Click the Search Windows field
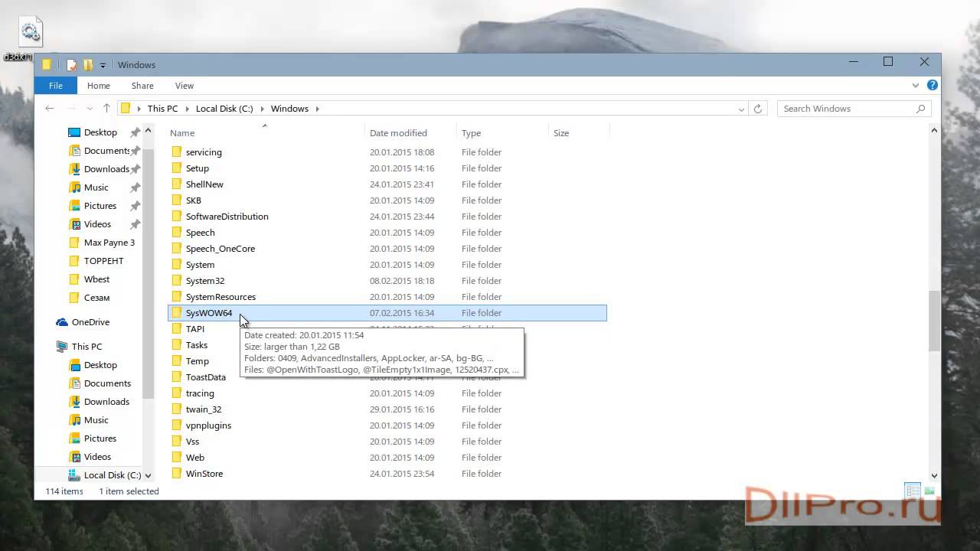Viewport: 980px width, 551px height. pyautogui.click(x=854, y=109)
